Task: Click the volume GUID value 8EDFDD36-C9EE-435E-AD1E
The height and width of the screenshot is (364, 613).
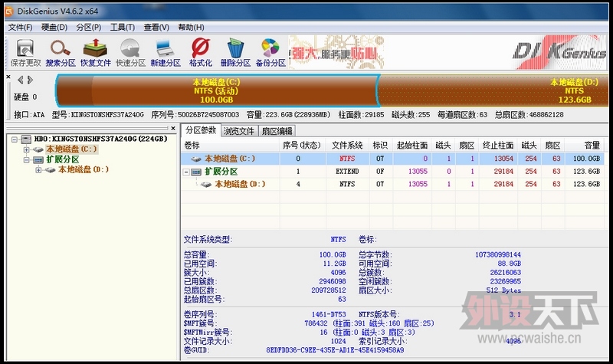Action: (x=335, y=350)
